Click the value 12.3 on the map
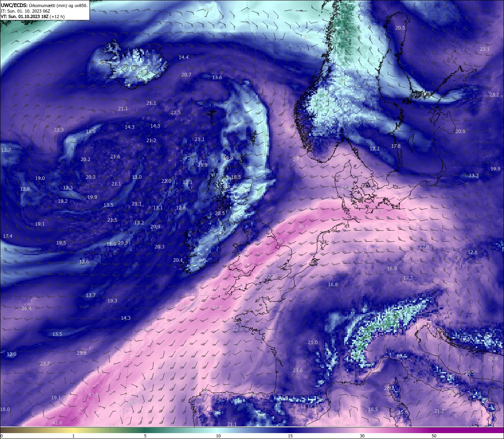This screenshot has width=504, height=439. 68,188
